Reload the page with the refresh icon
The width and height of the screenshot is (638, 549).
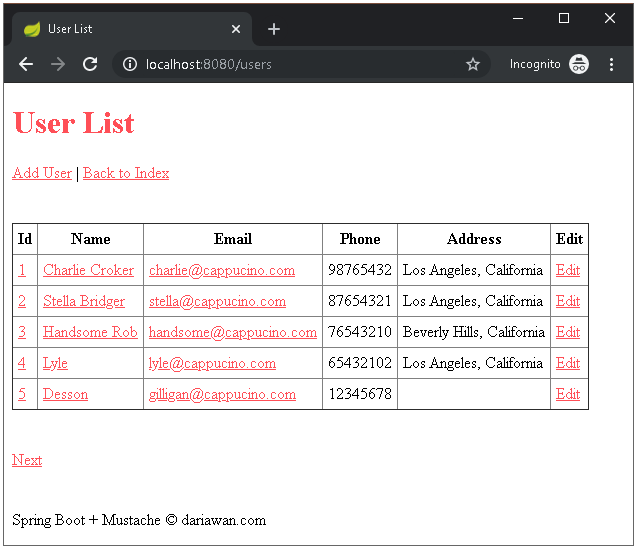[90, 64]
